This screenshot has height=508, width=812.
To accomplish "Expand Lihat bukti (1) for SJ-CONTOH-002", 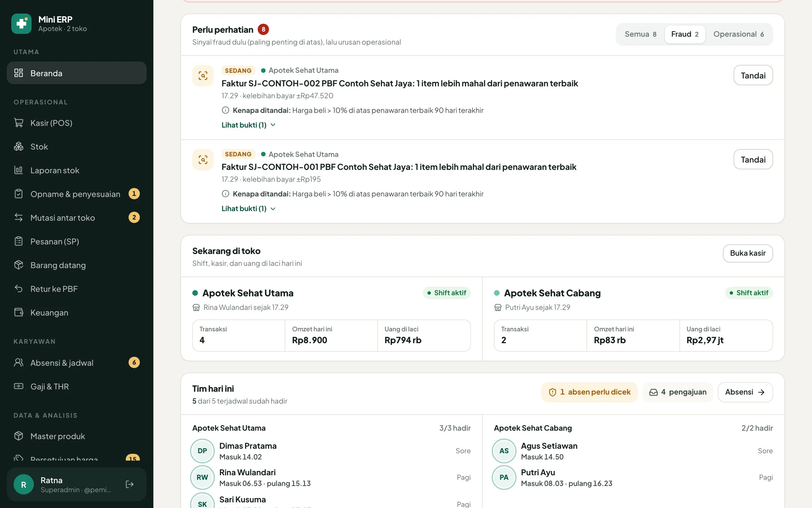I will pos(248,125).
